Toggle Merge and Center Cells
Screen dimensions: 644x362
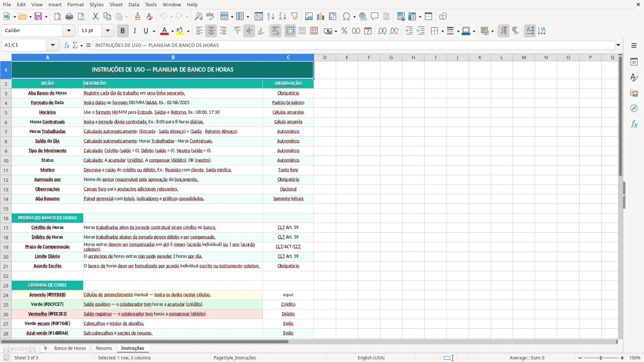coord(290,31)
